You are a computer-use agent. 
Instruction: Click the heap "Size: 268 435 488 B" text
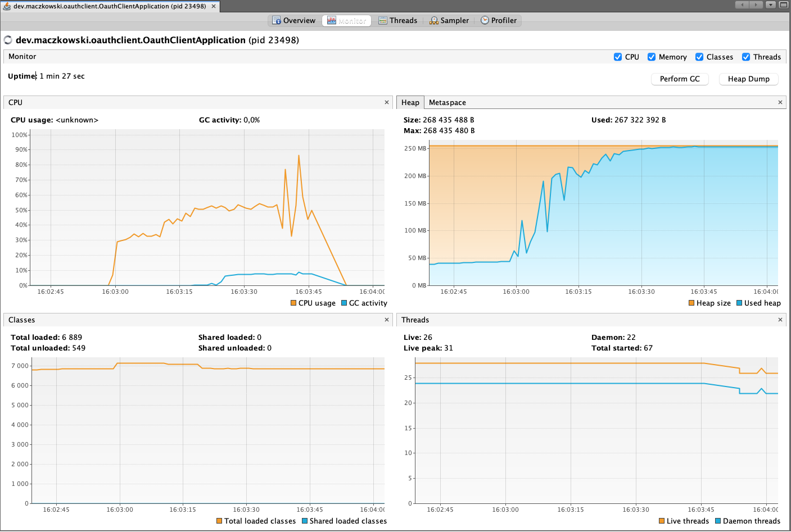click(x=439, y=120)
